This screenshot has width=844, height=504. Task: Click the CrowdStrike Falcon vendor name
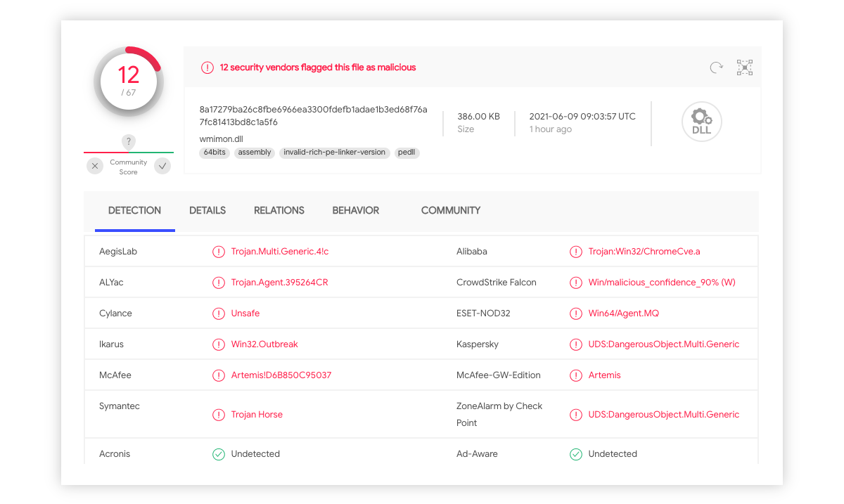pyautogui.click(x=497, y=283)
